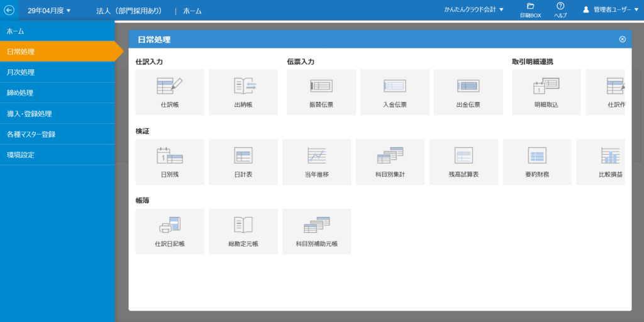Select 環境設定 in the sidebar
644x322 pixels.
click(x=57, y=155)
